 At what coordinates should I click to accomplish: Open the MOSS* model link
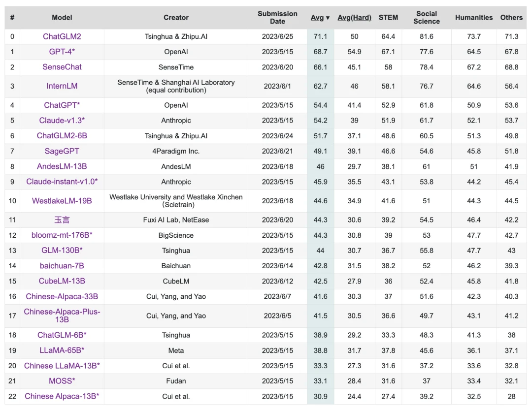tap(62, 381)
